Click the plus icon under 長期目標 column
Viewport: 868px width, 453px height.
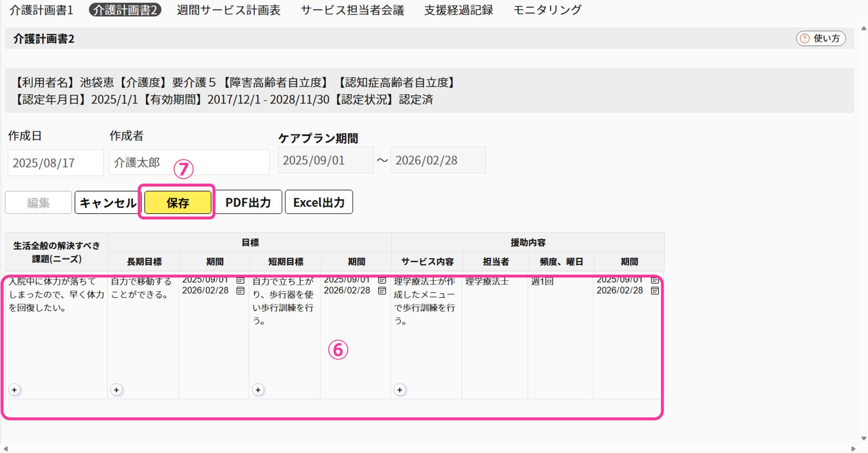(x=117, y=390)
